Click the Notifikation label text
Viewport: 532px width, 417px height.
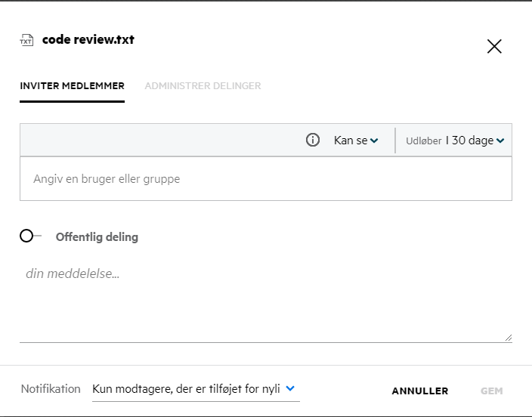click(x=51, y=389)
